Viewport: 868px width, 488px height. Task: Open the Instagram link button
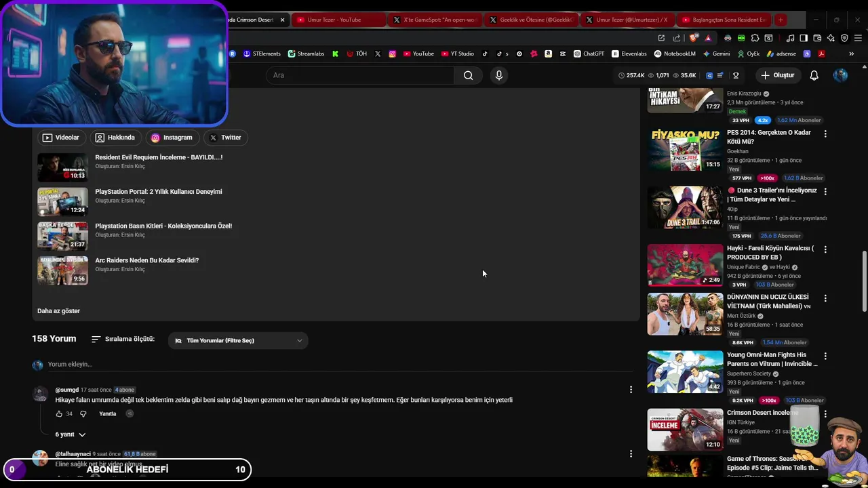172,138
